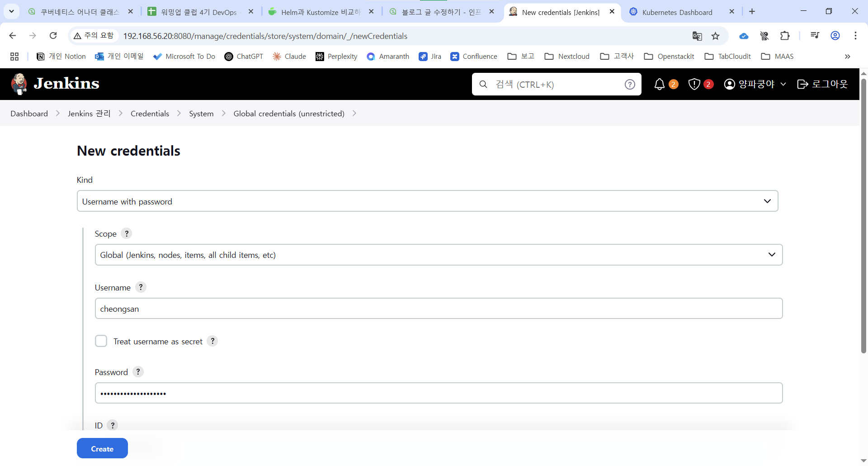868x466 pixels.
Task: Open a new browser tab
Action: coord(752,12)
